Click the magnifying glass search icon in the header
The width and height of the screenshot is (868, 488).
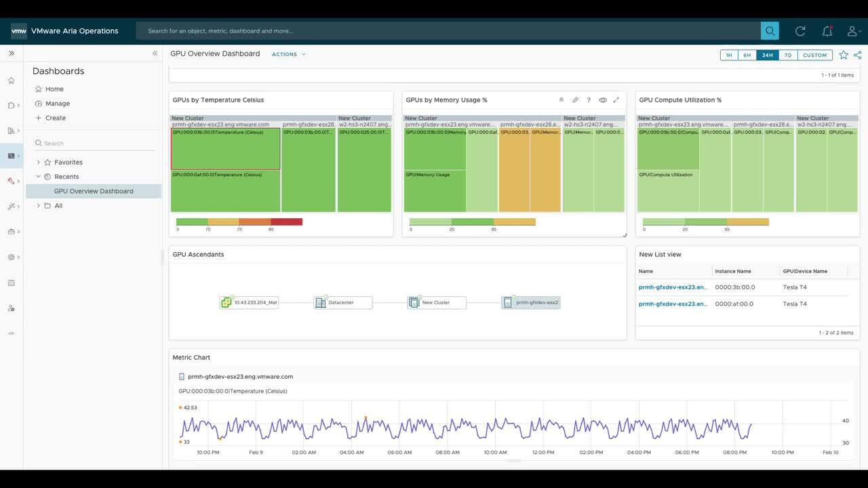[x=770, y=30]
